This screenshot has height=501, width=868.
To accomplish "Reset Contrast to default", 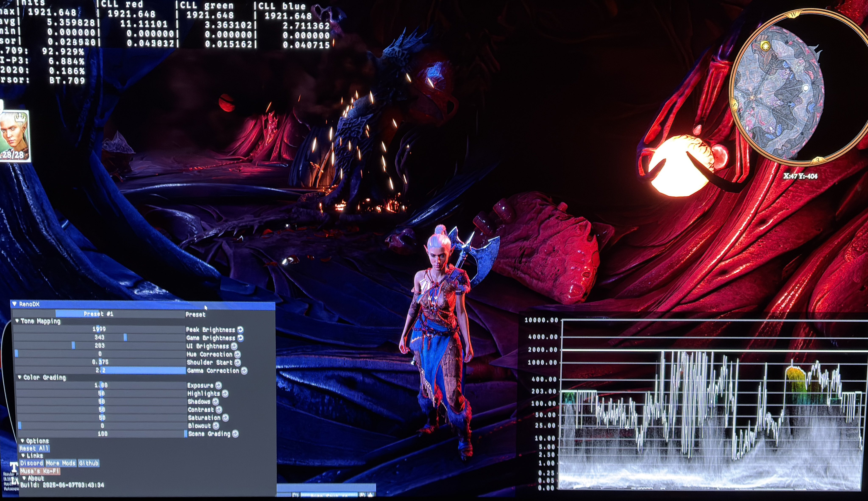I will [219, 409].
